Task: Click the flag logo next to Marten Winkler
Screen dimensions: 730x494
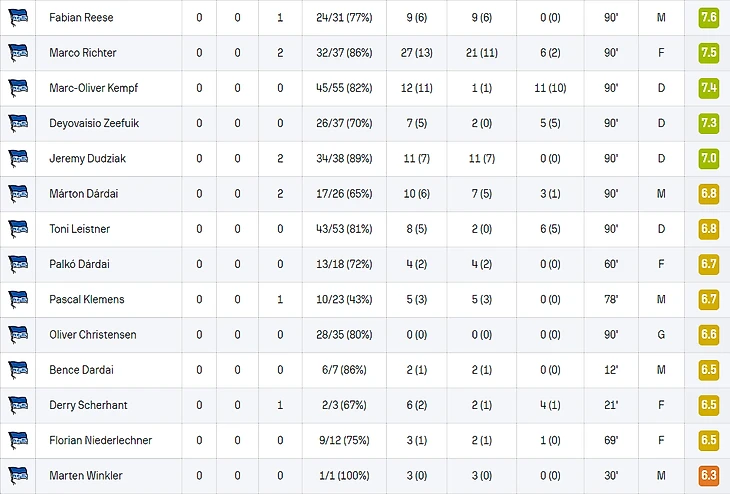Action: pyautogui.click(x=18, y=475)
